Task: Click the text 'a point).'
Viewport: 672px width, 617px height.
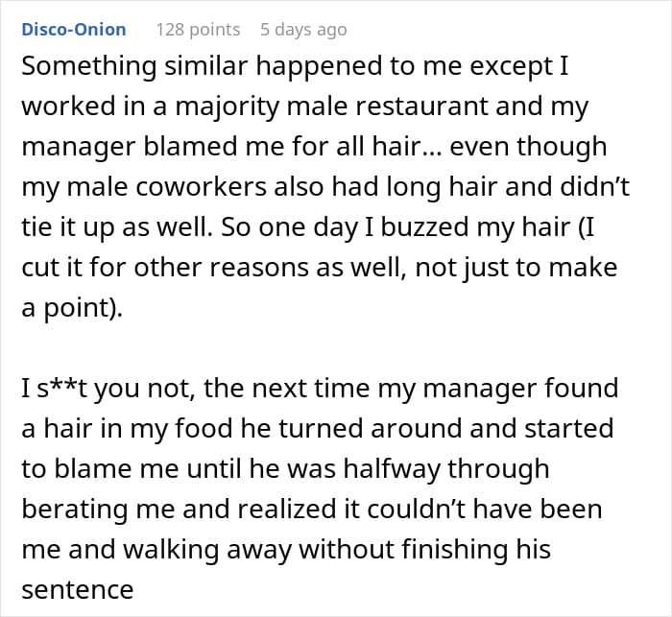Action: click(72, 308)
